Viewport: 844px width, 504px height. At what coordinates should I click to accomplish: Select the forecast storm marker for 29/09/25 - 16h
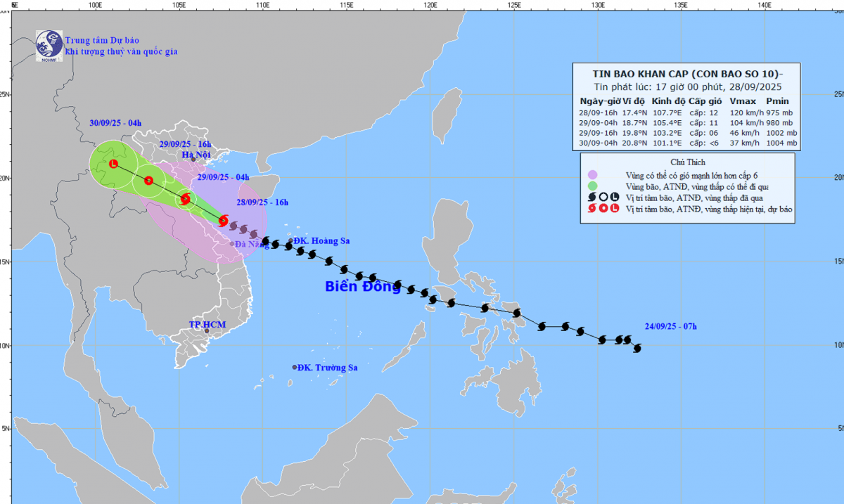[x=148, y=181]
